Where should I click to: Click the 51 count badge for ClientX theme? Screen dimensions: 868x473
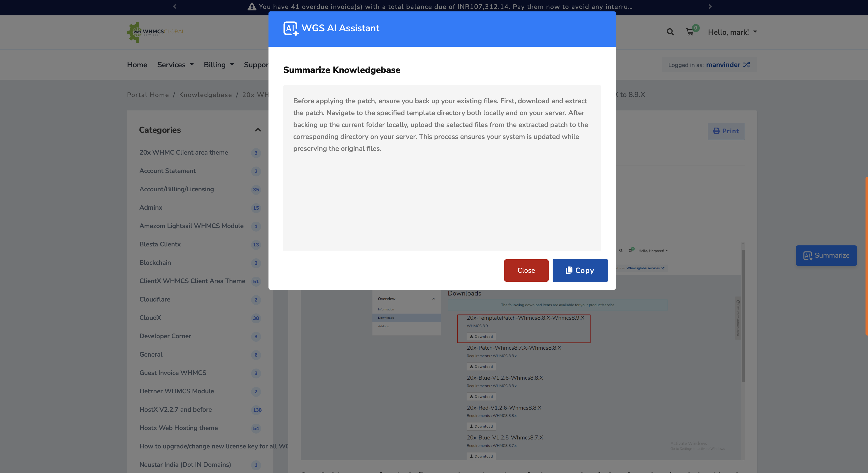[x=256, y=281]
